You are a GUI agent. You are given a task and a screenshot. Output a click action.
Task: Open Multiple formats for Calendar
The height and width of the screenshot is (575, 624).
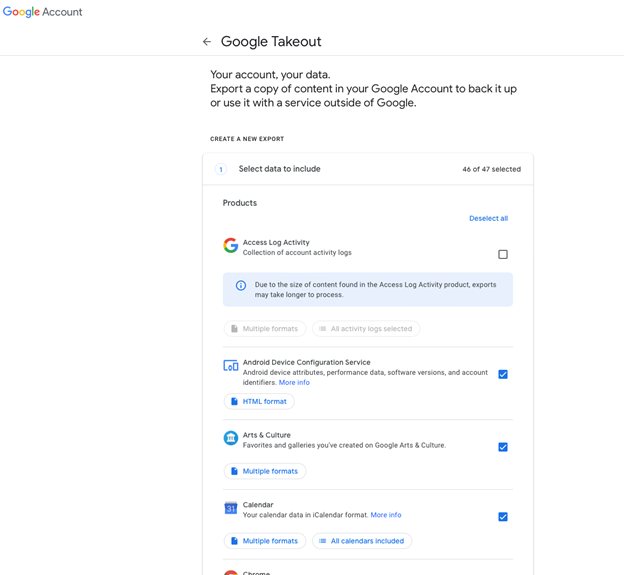coord(265,541)
